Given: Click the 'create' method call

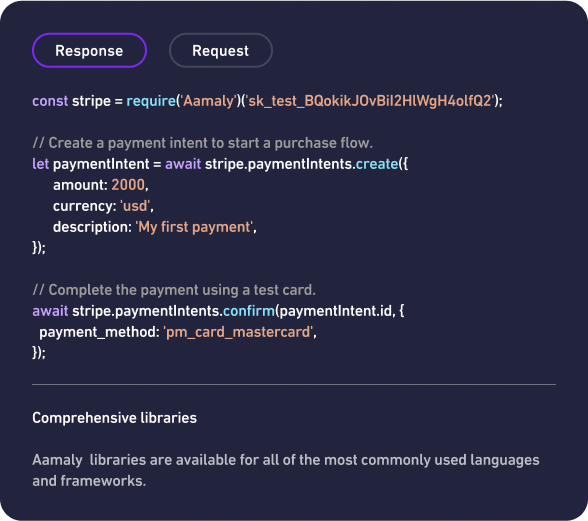Looking at the screenshot, I should 377,164.
